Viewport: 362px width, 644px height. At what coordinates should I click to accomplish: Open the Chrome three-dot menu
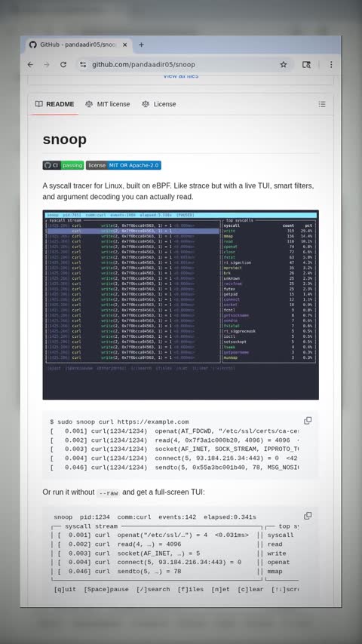(331, 65)
